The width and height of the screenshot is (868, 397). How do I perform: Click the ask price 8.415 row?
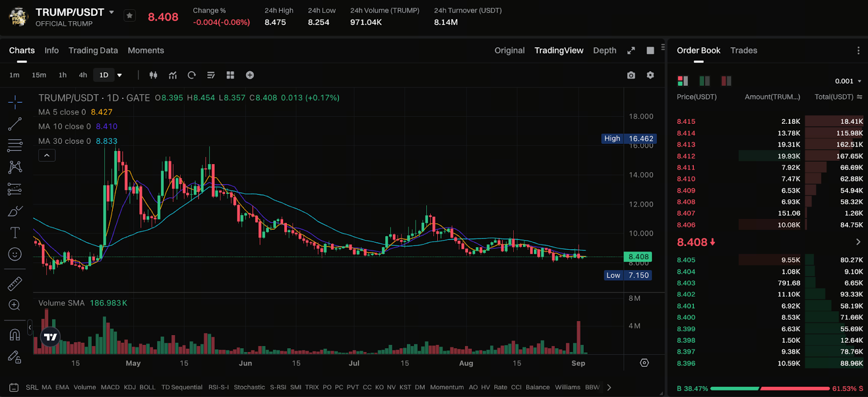point(770,122)
